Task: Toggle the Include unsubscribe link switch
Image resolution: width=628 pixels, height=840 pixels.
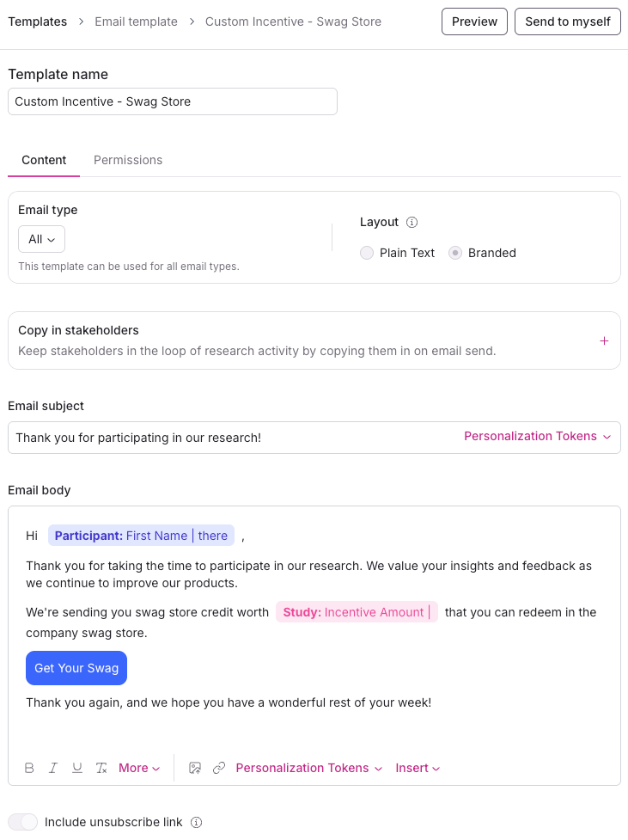Action: coord(23,822)
